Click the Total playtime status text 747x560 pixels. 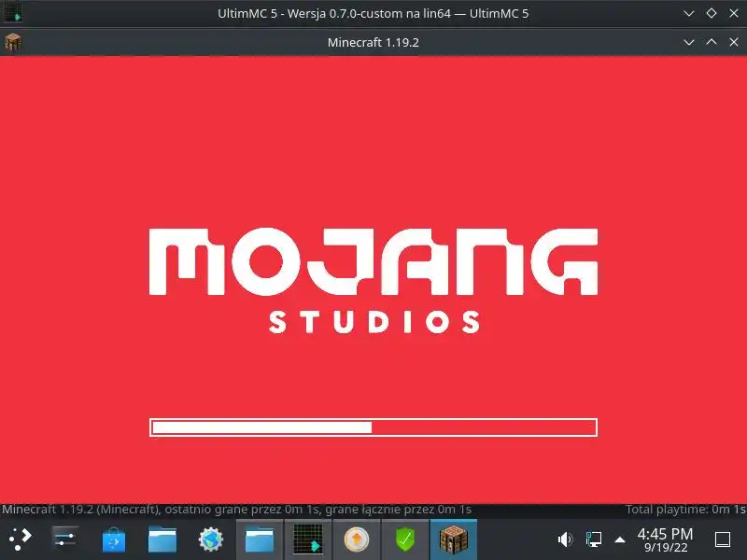point(685,510)
